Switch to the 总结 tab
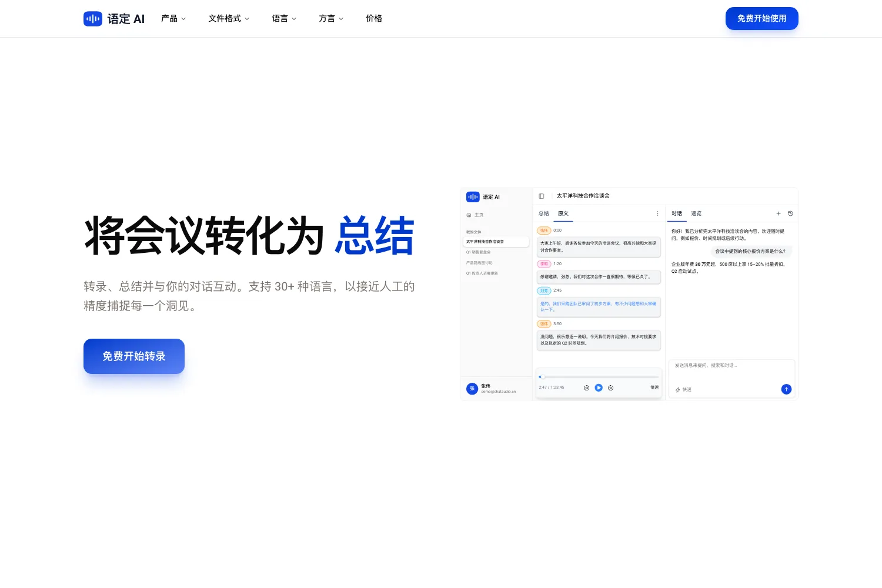The width and height of the screenshot is (882, 588). [x=544, y=213]
